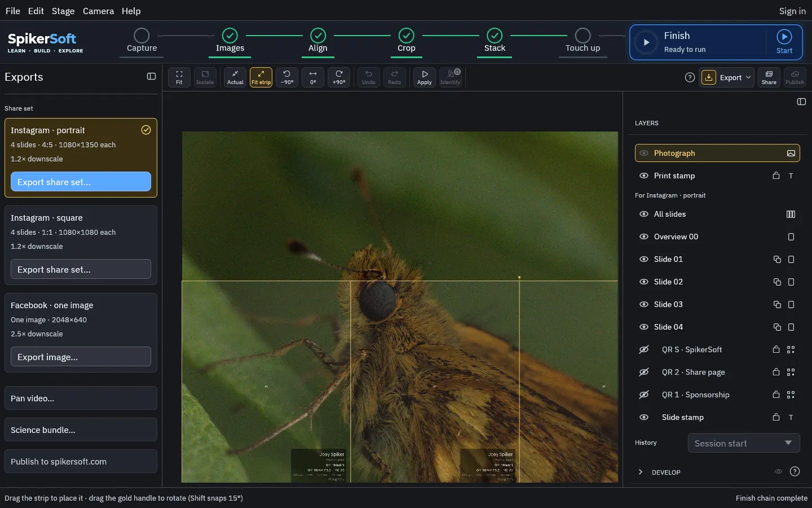This screenshot has width=812, height=508.
Task: Show the QR S · SpikerSoft layer
Action: coord(644,349)
